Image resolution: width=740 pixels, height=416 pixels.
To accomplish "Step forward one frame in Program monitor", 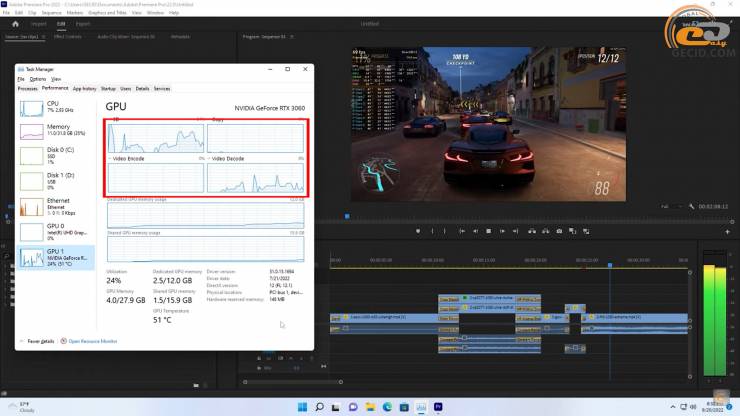I will click(502, 231).
